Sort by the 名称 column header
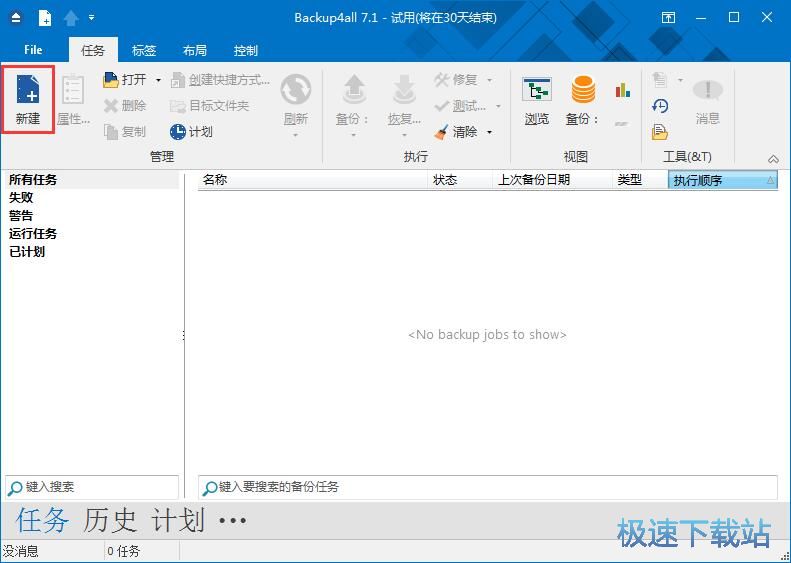791x563 pixels. [x=312, y=180]
